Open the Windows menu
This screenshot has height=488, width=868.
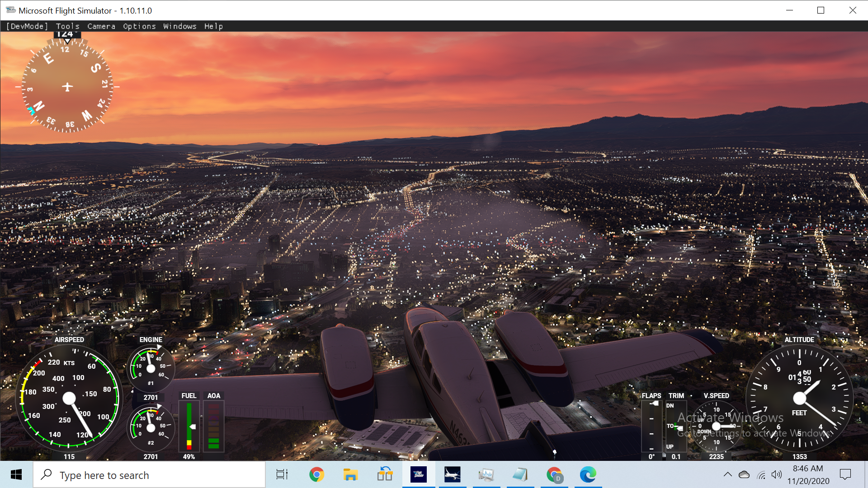[x=180, y=26]
